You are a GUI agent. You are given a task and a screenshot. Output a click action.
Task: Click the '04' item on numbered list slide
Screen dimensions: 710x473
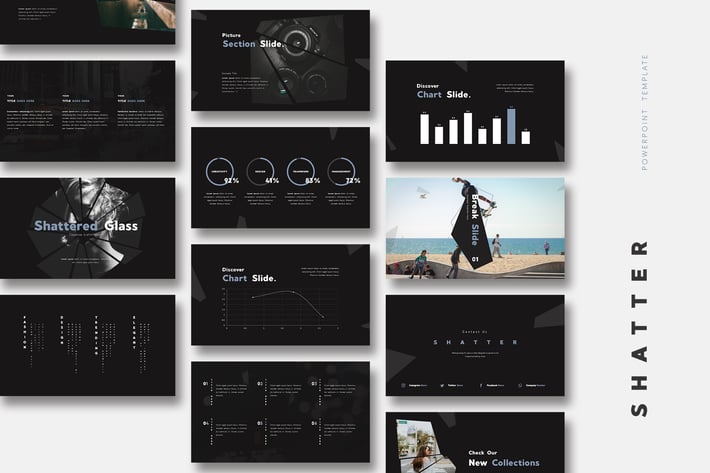206,424
